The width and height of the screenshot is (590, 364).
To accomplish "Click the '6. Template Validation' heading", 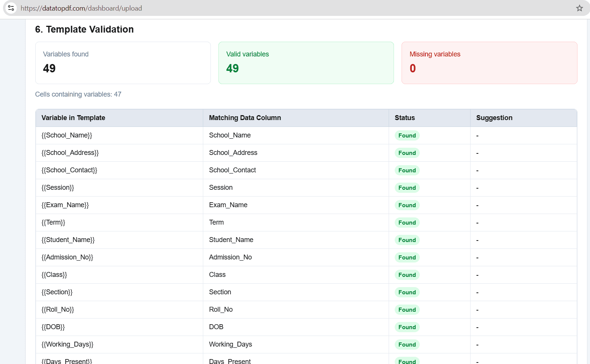I will pos(84,30).
